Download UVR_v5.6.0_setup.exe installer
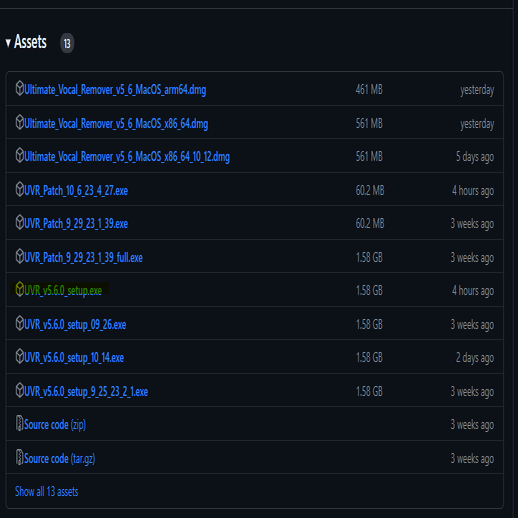518x518 pixels. pyautogui.click(x=63, y=291)
